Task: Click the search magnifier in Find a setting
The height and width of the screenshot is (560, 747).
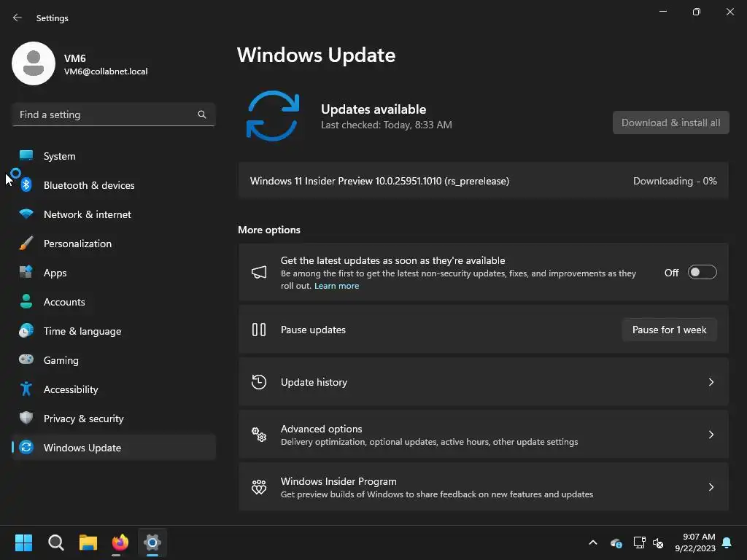Action: [202, 114]
